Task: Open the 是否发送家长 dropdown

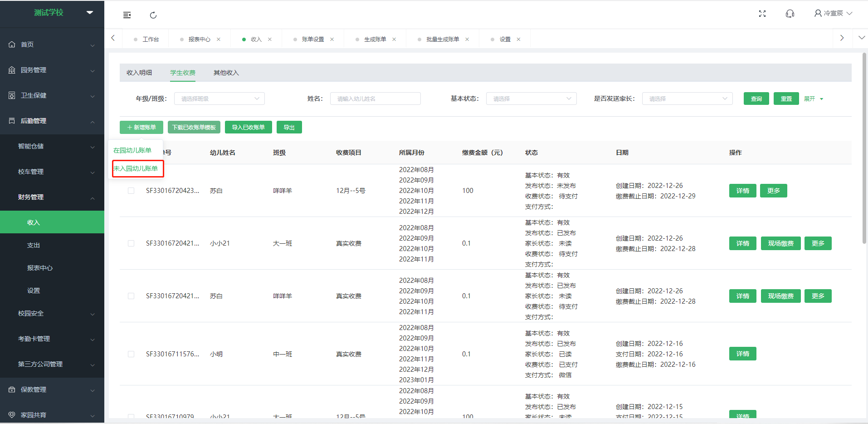Action: [x=688, y=99]
